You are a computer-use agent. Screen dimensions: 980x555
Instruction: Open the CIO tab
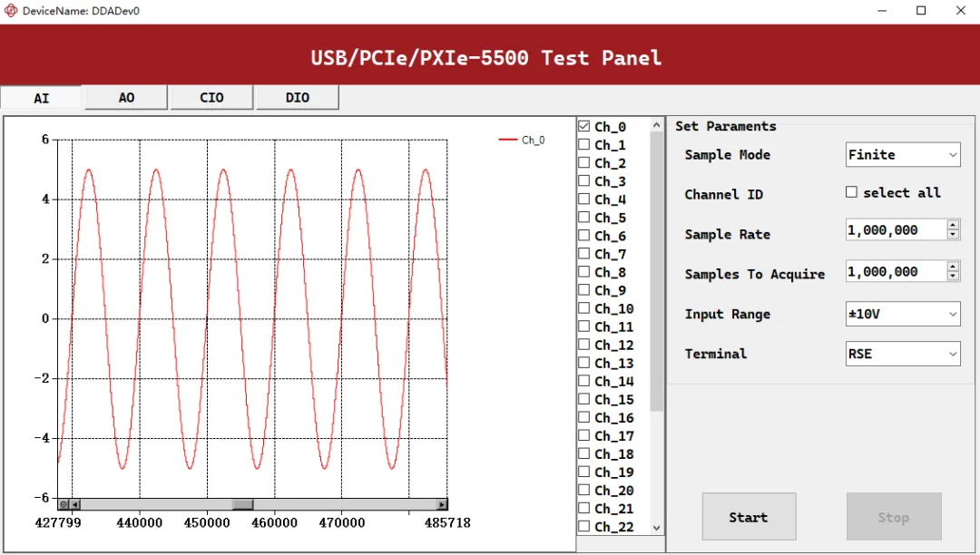pyautogui.click(x=211, y=97)
